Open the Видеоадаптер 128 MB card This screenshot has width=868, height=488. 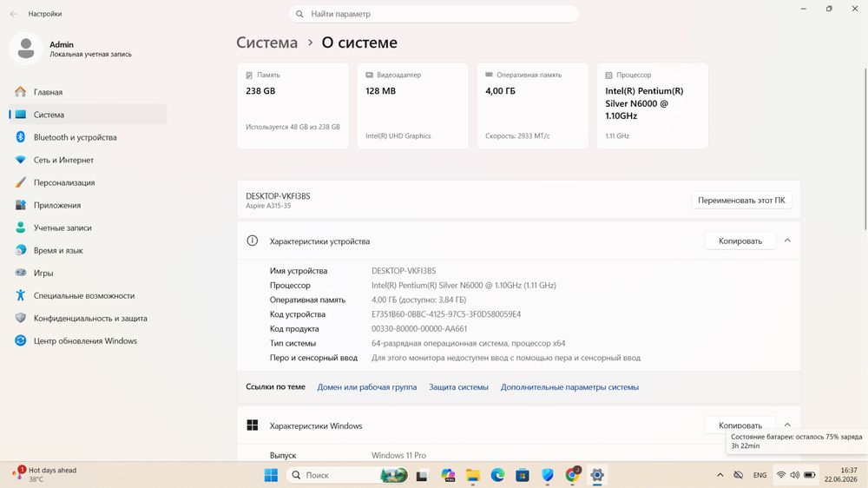[412, 106]
